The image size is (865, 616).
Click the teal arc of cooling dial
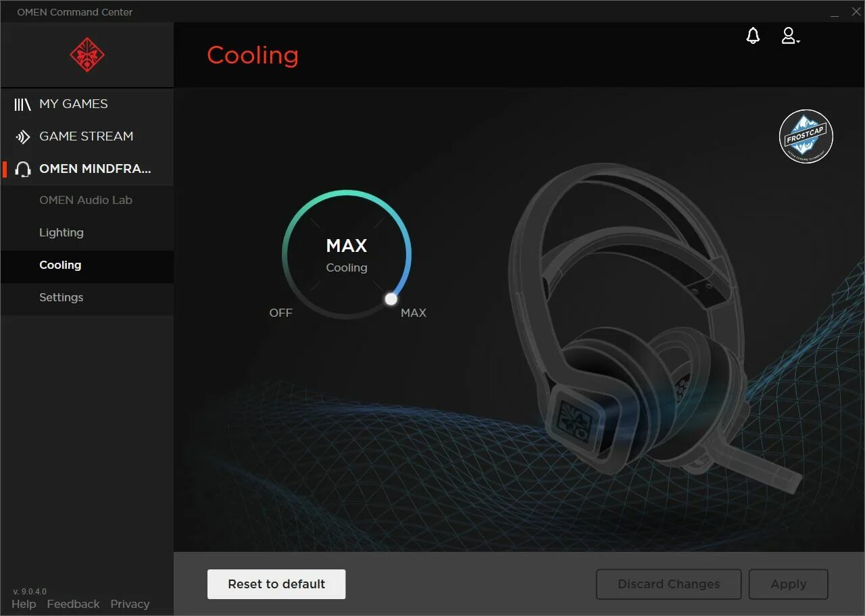pyautogui.click(x=347, y=193)
